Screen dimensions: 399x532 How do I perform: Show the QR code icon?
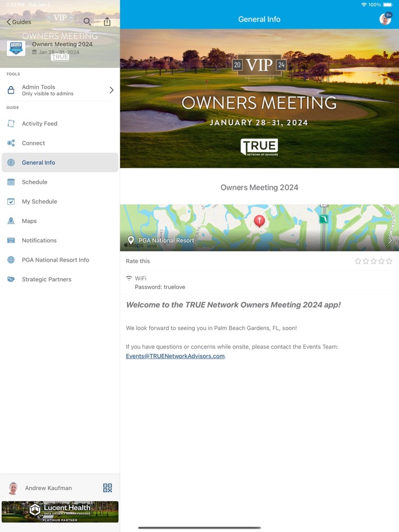pos(107,488)
